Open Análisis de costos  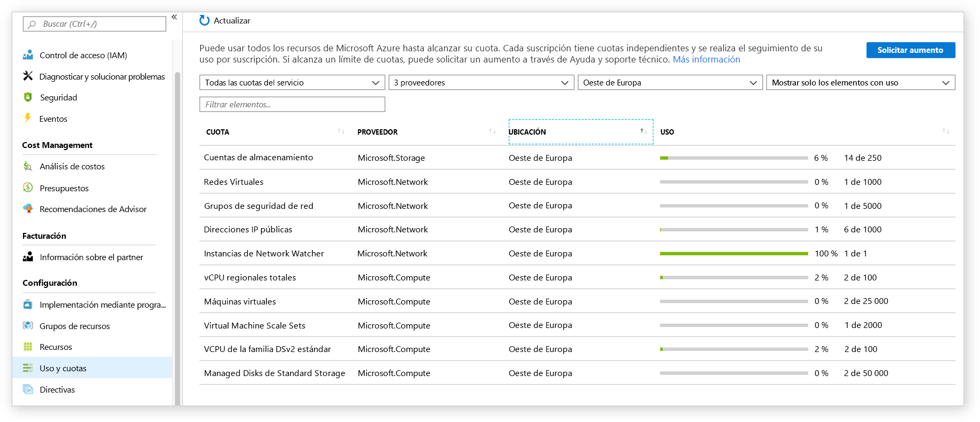[72, 166]
